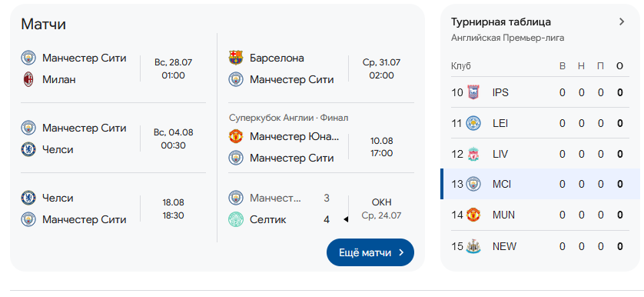644x297 pixels.
Task: Click the Ещё матчи button
Action: click(370, 252)
